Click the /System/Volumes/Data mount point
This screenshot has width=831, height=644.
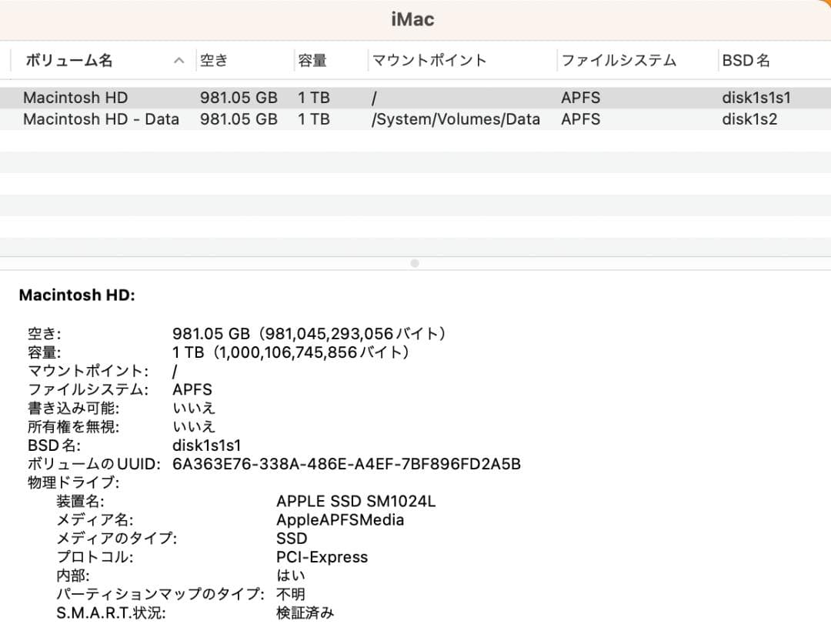click(456, 119)
